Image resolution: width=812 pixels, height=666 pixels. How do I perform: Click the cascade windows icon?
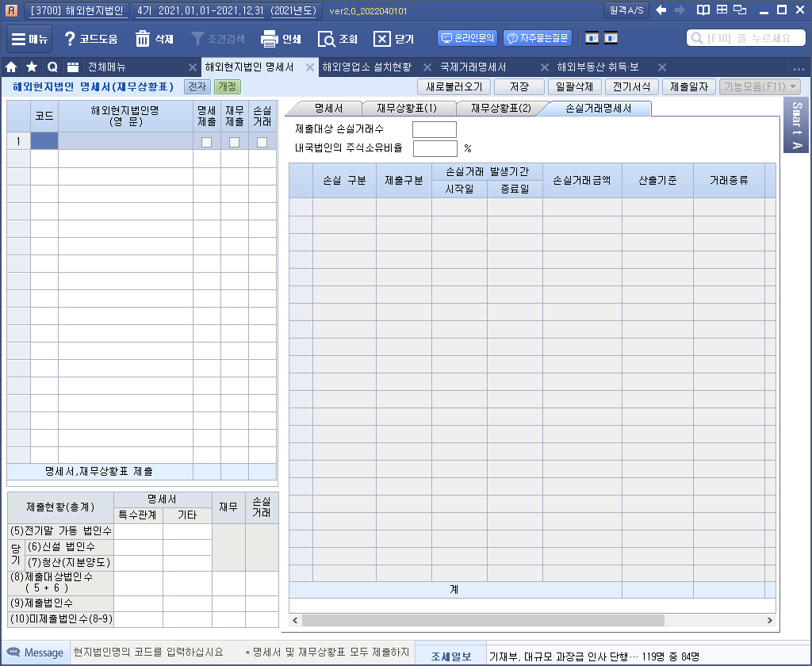pos(740,10)
